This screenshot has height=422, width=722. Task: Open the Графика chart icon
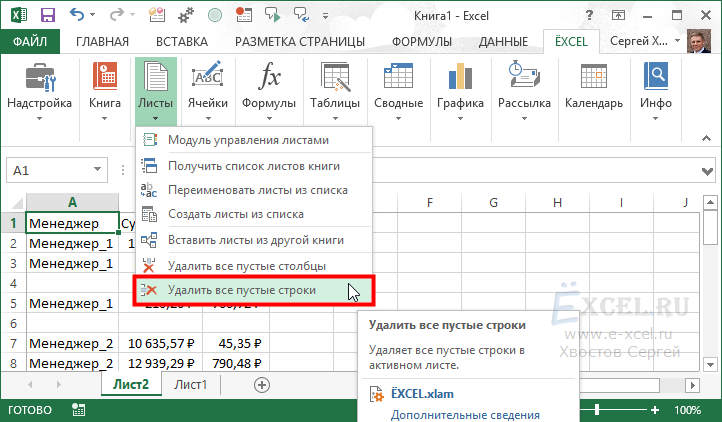(x=460, y=76)
